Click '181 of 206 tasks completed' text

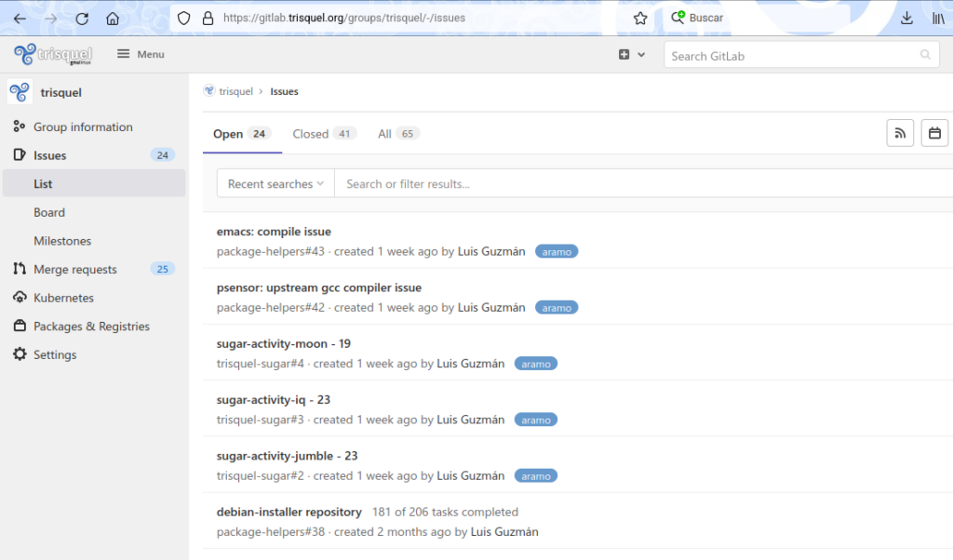click(445, 512)
